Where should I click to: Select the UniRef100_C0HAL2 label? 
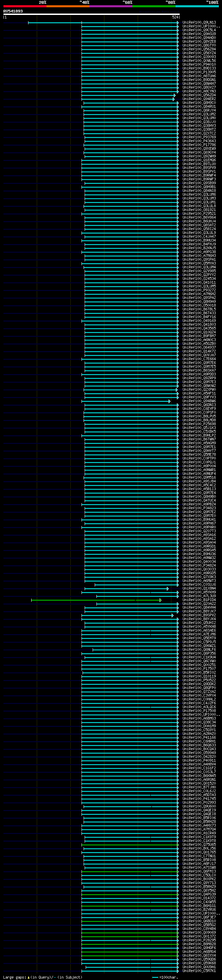tap(199, 699)
